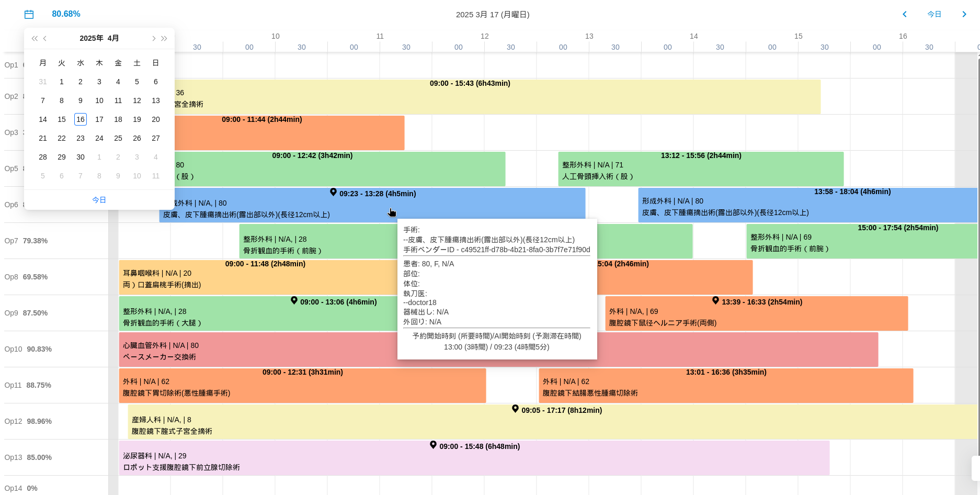The width and height of the screenshot is (980, 495).
Task: Open the 13:12 - 15:56 人工骨頭挿入術 block
Action: (701, 169)
